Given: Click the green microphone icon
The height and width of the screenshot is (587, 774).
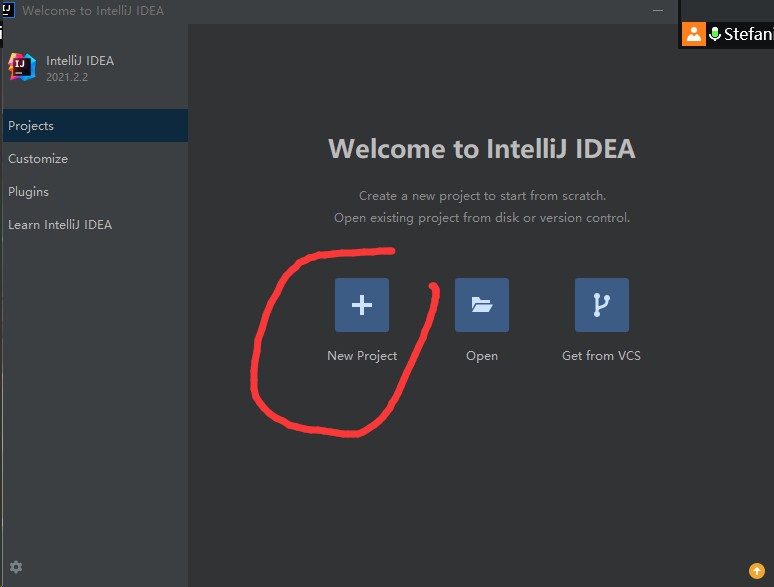Looking at the screenshot, I should point(715,34).
